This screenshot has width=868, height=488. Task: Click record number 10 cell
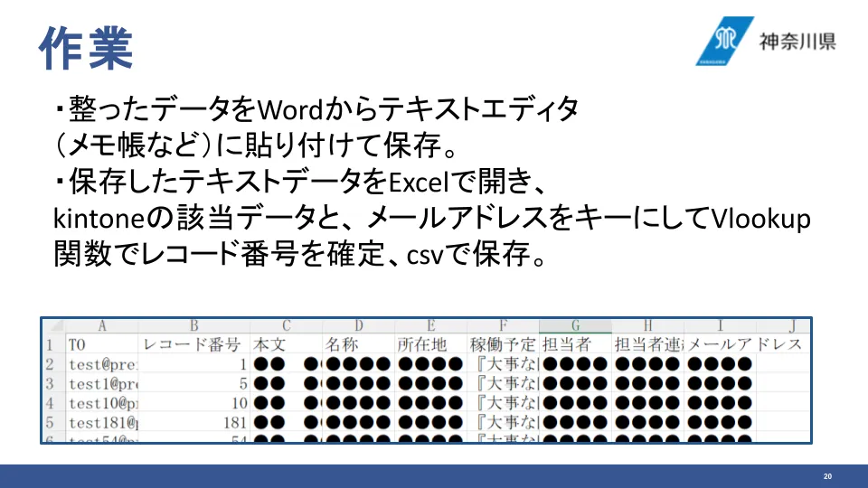point(193,403)
